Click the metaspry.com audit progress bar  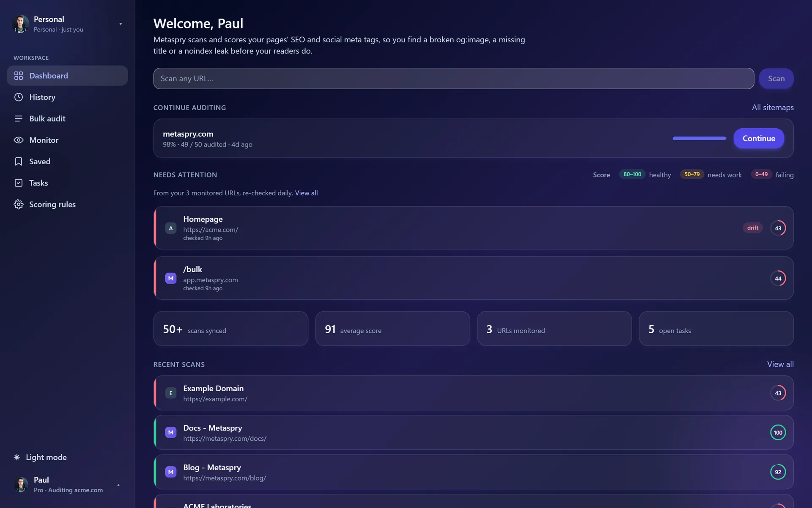(699, 138)
